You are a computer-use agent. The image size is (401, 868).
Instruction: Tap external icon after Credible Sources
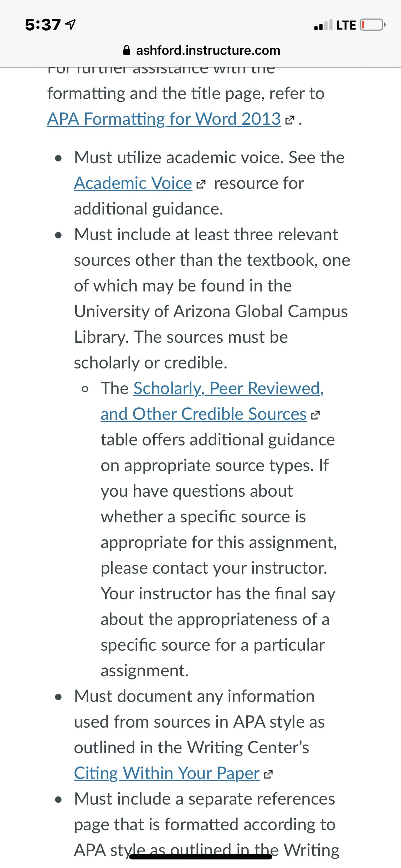click(x=315, y=415)
